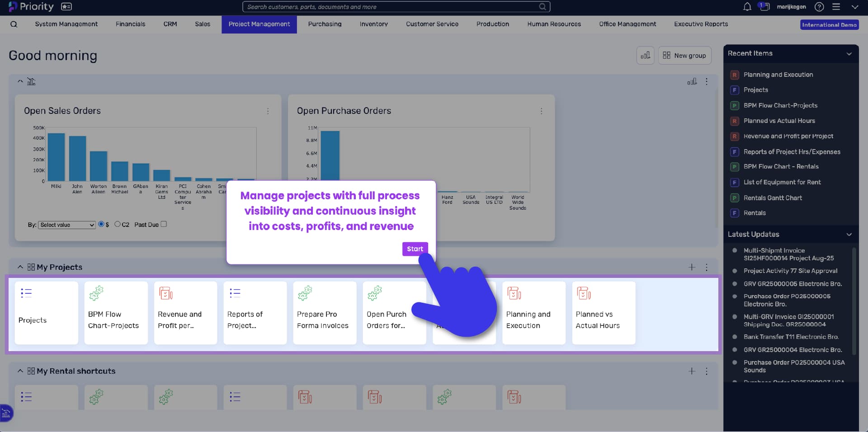Viewport: 868px width, 432px height.
Task: Tick the Past Due checkbox
Action: click(164, 224)
